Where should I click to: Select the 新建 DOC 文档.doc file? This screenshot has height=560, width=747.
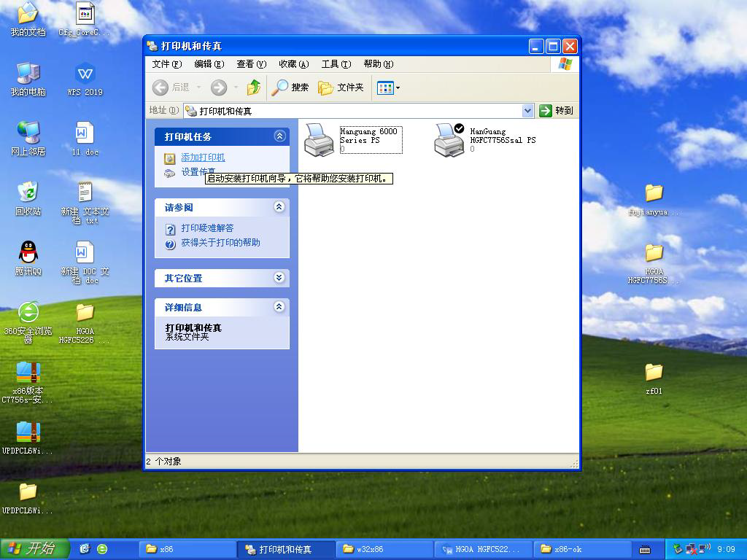85,262
